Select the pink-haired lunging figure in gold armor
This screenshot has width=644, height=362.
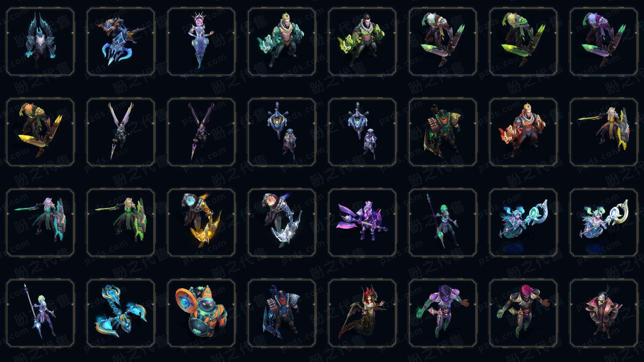pyautogui.click(x=523, y=313)
